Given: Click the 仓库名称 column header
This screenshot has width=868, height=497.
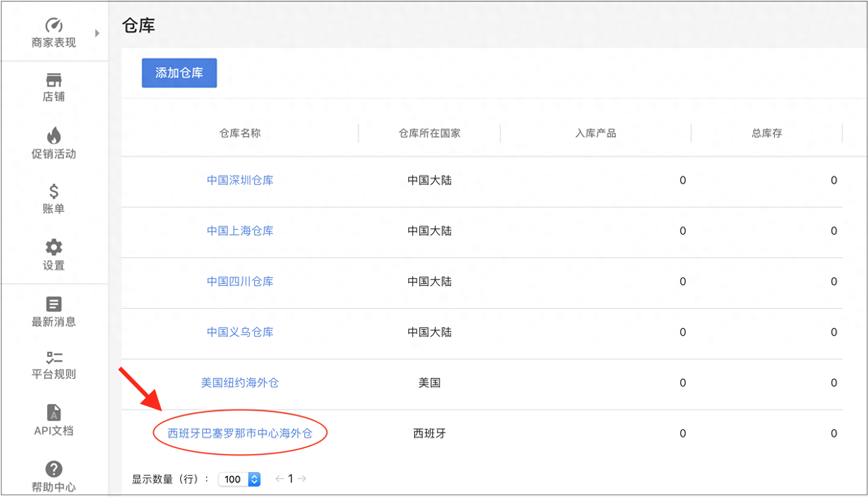Looking at the screenshot, I should [x=240, y=133].
